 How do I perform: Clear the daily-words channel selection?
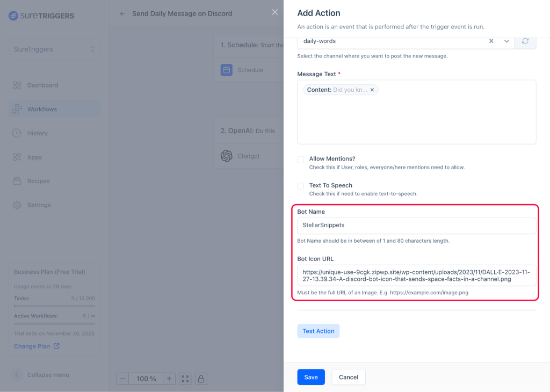click(491, 41)
